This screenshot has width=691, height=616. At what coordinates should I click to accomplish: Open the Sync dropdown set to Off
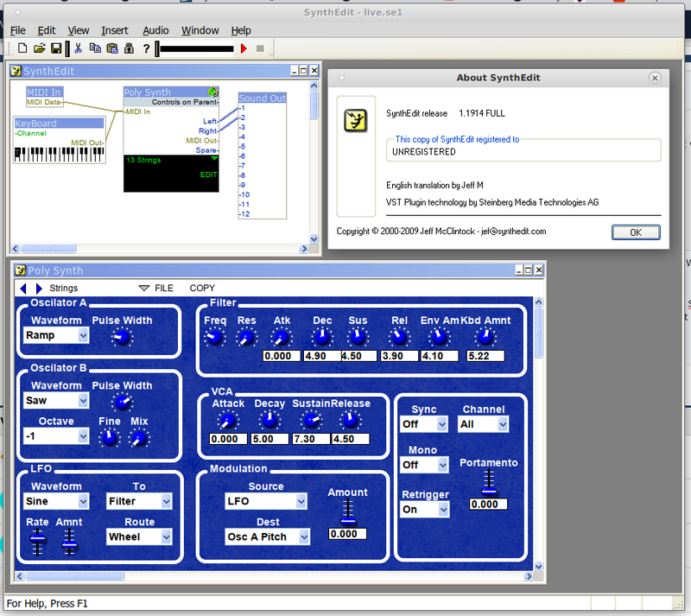tap(424, 424)
